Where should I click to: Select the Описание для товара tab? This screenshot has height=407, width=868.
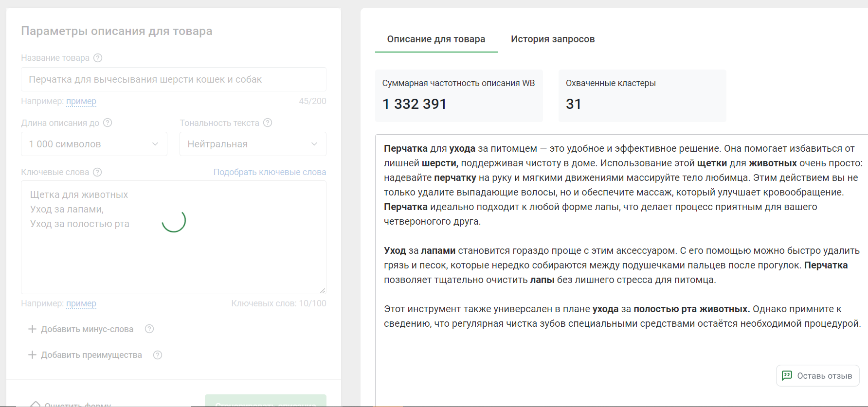(x=436, y=39)
